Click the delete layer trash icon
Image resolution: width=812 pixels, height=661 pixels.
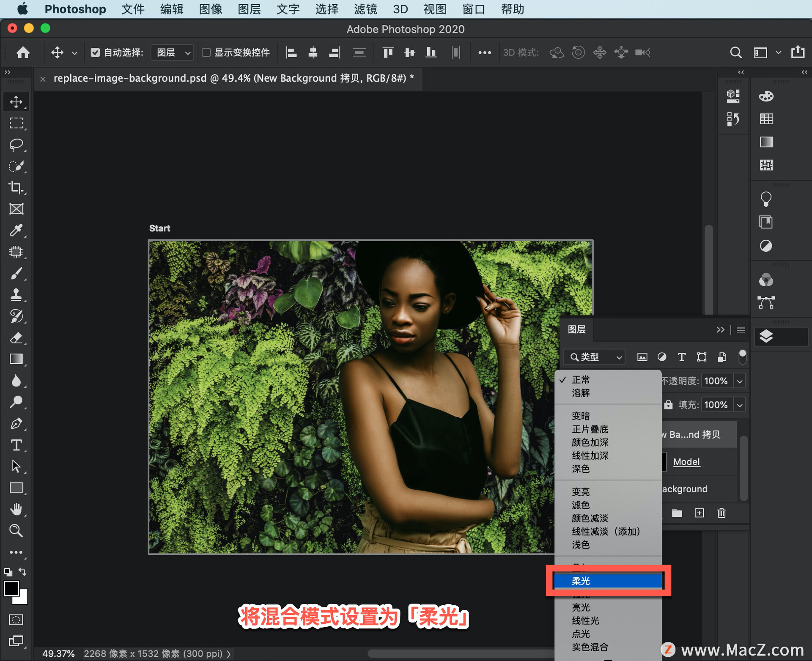(721, 513)
